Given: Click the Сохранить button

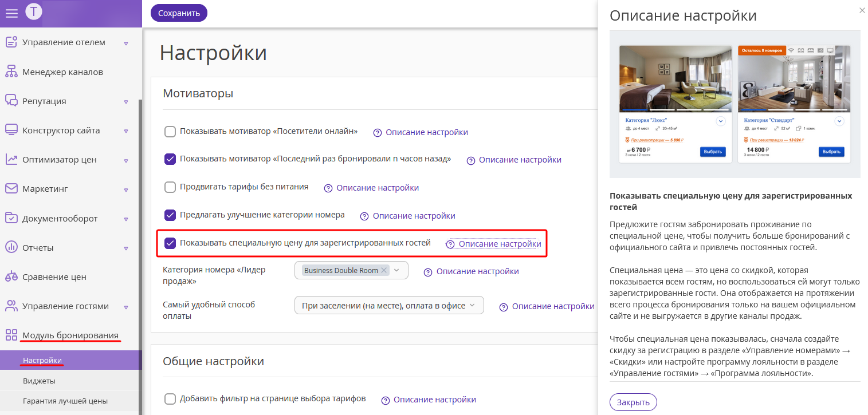Looking at the screenshot, I should pyautogui.click(x=179, y=13).
